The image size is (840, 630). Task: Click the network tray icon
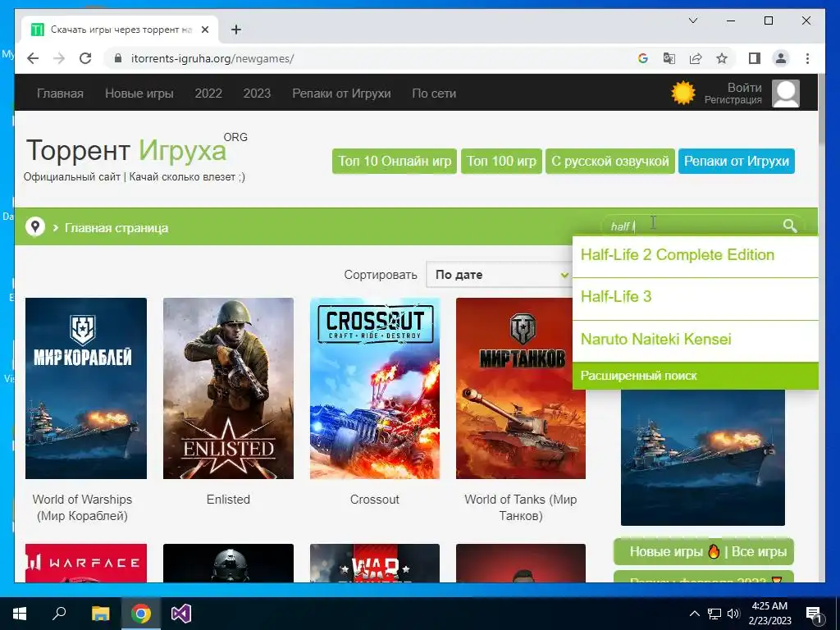pos(714,614)
